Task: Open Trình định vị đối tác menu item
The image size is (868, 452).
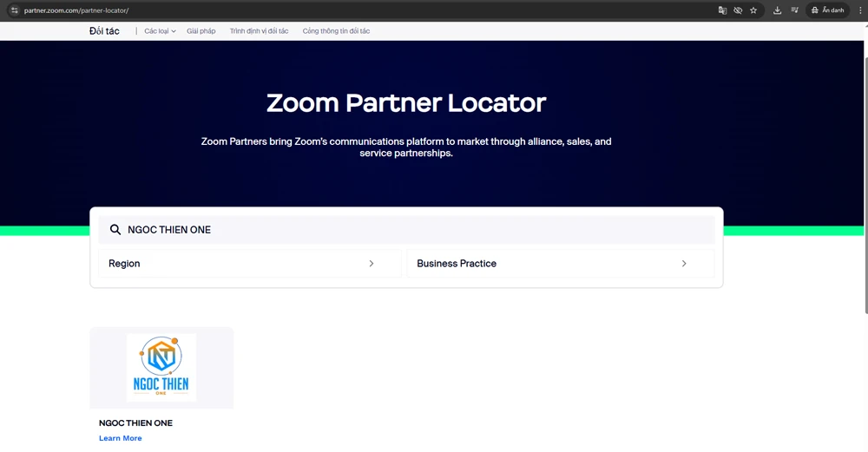Action: click(x=259, y=31)
